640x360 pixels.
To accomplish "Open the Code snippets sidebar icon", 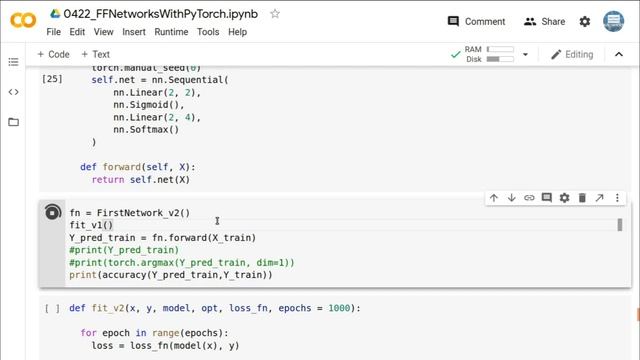I will [13, 92].
